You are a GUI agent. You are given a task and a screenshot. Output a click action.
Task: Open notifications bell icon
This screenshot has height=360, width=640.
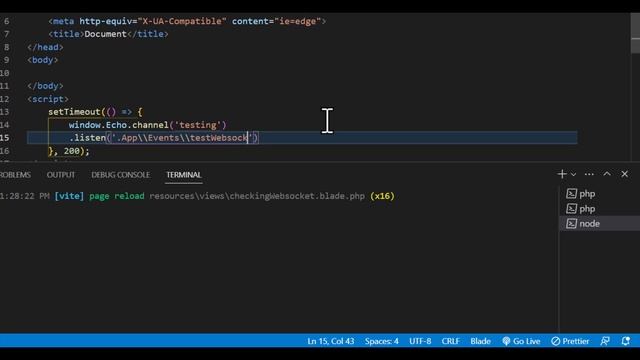click(x=625, y=341)
